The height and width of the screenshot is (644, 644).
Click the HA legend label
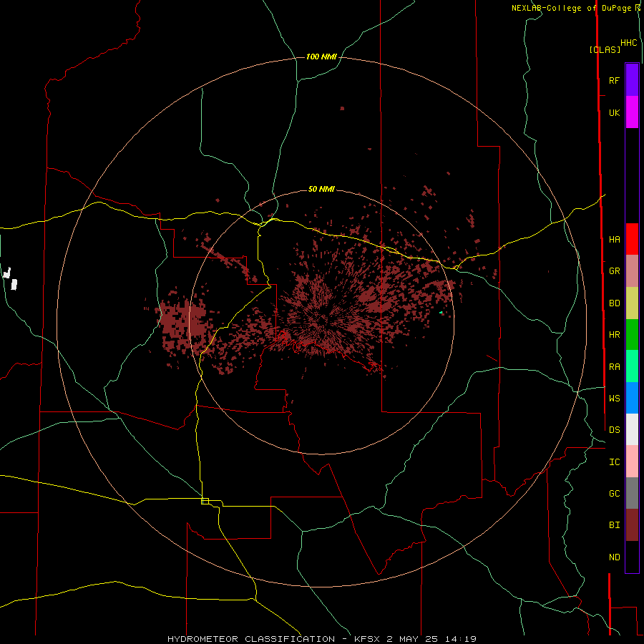pyautogui.click(x=614, y=240)
